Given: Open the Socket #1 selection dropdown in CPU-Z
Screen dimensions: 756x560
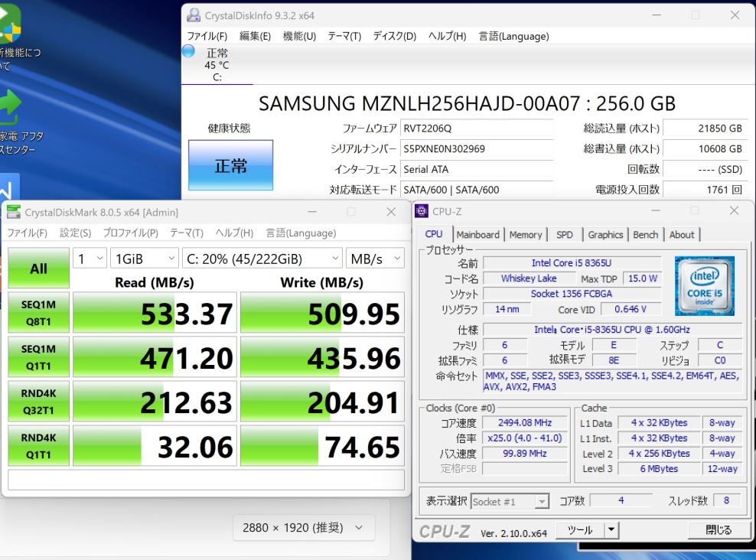Looking at the screenshot, I should [510, 502].
